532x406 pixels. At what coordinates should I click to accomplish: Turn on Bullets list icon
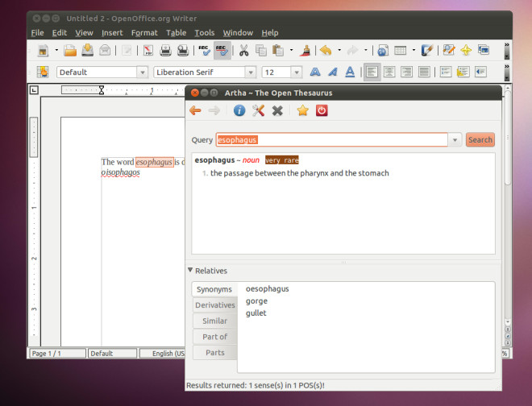coord(463,72)
